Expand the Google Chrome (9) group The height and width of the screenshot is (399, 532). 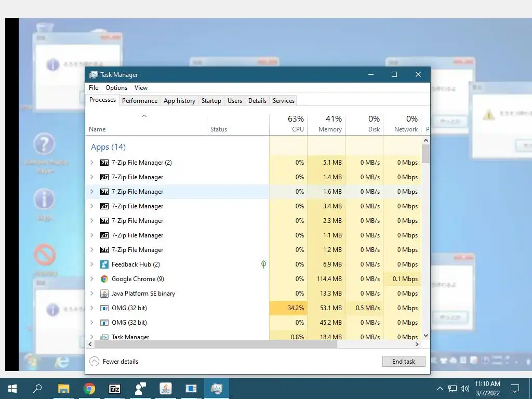(x=91, y=279)
